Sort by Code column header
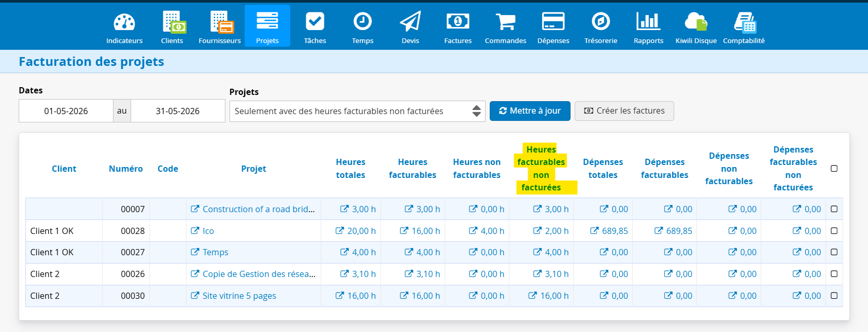The height and width of the screenshot is (332, 868). [x=168, y=169]
